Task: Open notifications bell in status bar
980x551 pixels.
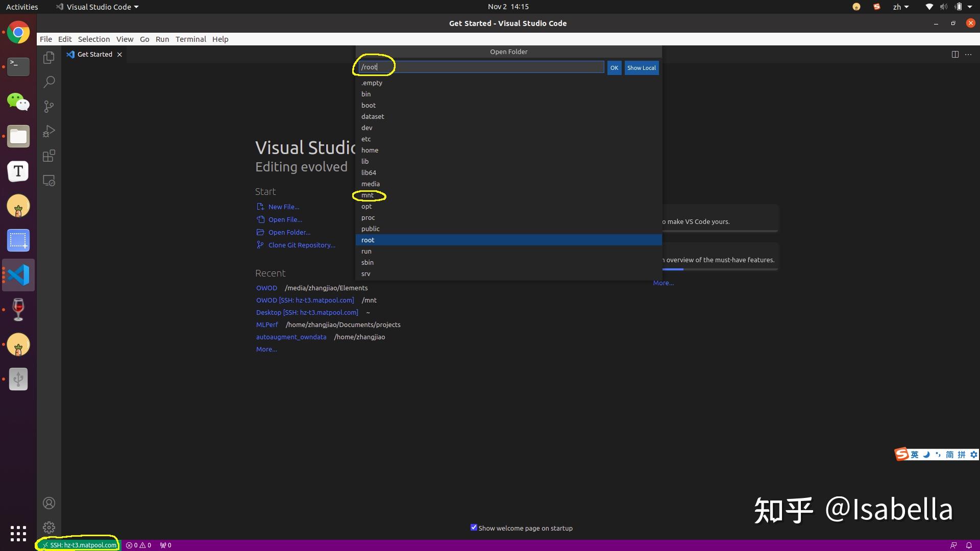Action: point(969,545)
